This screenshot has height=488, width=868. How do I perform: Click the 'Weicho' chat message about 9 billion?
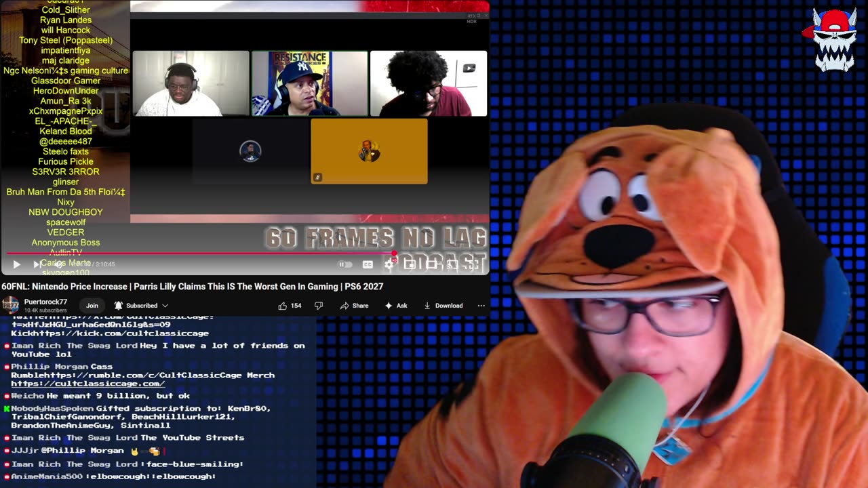(x=97, y=396)
